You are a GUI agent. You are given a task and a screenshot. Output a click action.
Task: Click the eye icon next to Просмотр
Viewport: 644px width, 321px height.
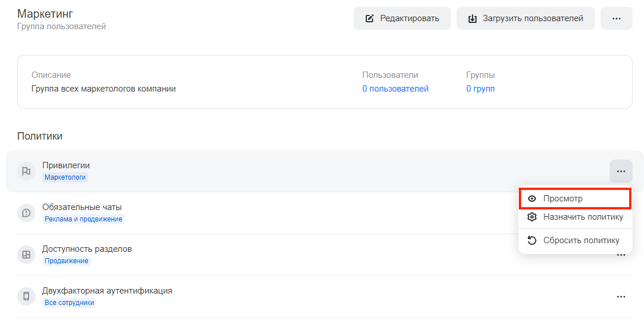point(532,199)
